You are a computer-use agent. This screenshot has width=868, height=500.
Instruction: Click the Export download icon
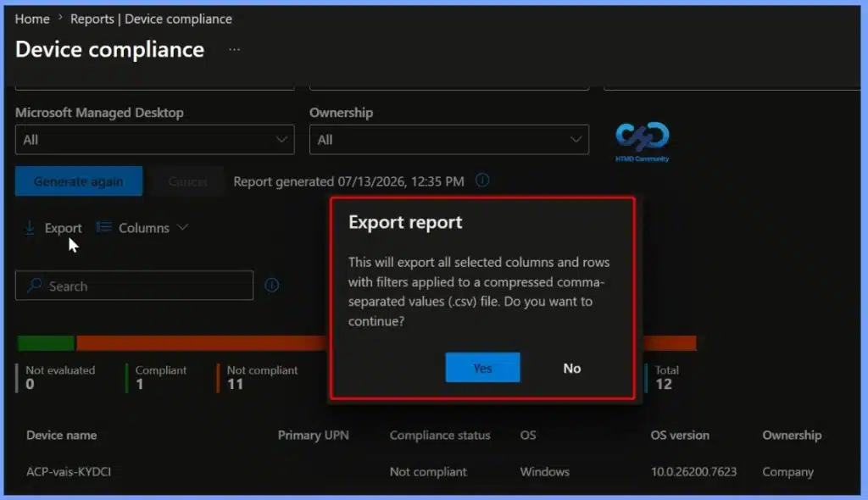(30, 228)
